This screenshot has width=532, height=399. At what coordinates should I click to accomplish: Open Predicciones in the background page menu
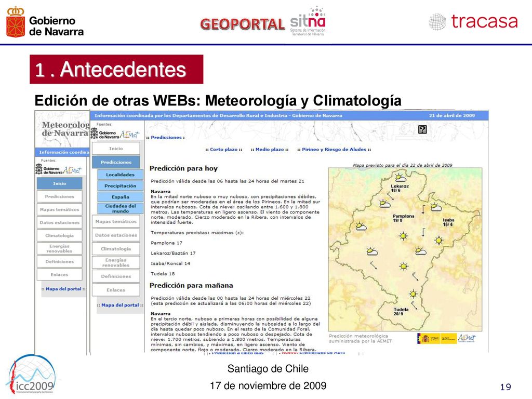coord(59,196)
